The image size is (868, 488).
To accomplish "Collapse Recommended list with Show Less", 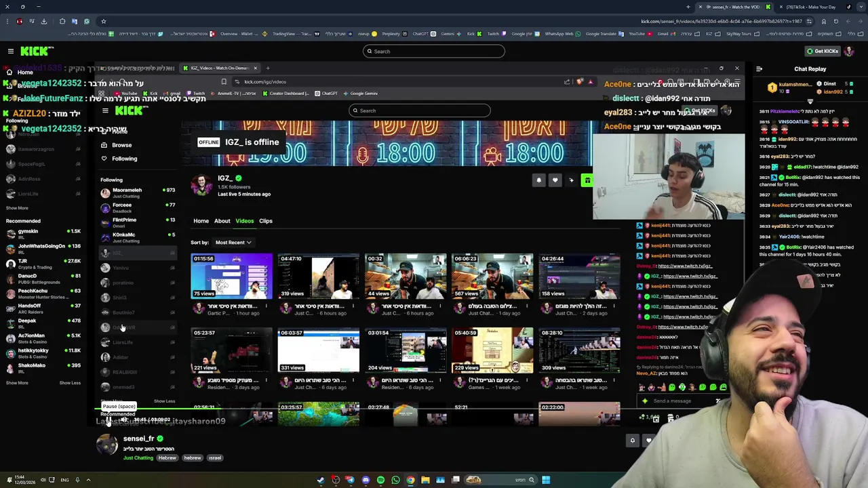I will (x=70, y=383).
